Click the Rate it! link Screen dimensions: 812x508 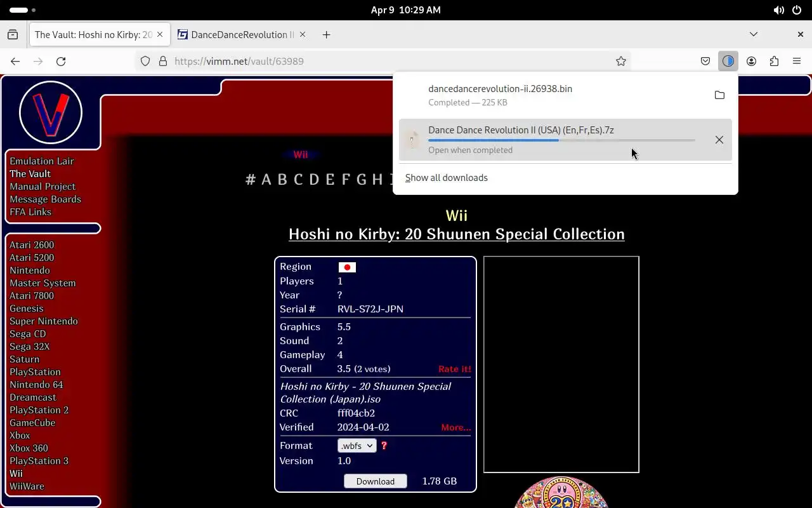(x=455, y=369)
